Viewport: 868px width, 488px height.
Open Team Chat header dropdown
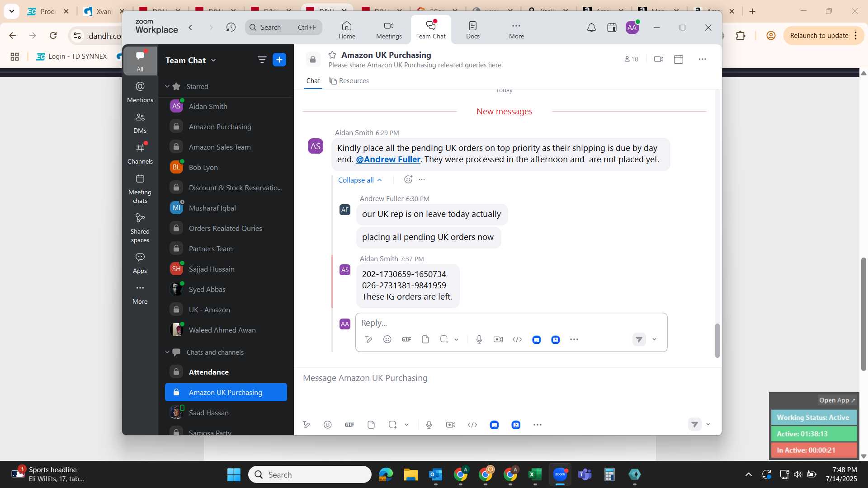pos(213,60)
